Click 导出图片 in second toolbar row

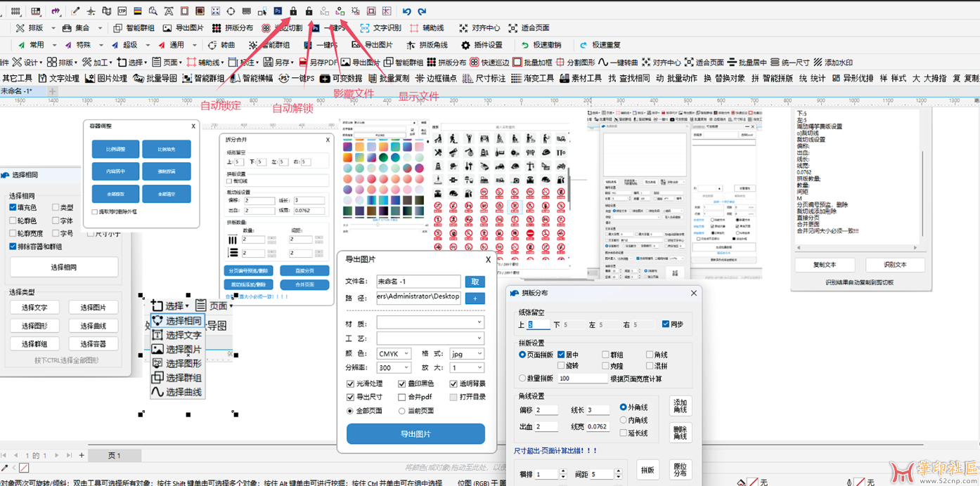[183, 28]
